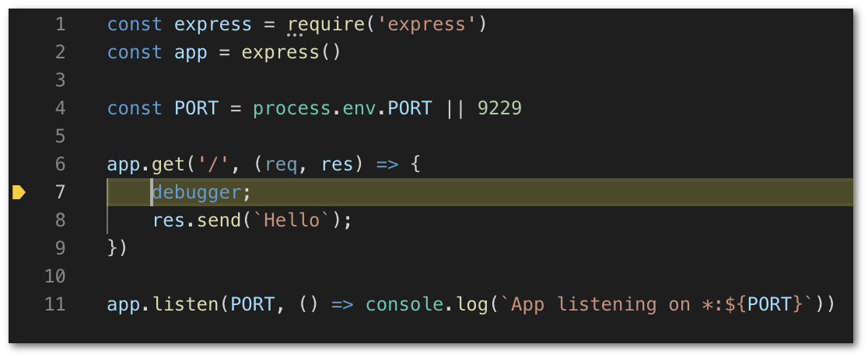Click the `Hello` template string
Viewport: 868px width, 358px height.
point(292,220)
